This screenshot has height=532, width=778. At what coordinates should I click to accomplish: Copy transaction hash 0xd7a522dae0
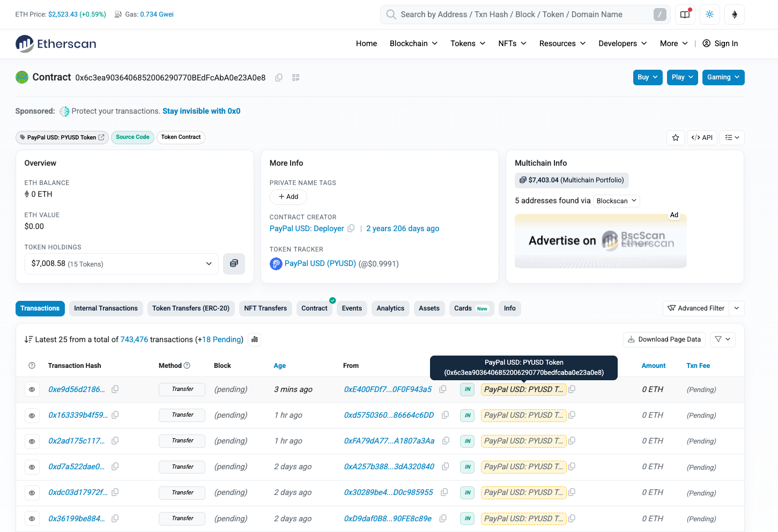point(115,467)
